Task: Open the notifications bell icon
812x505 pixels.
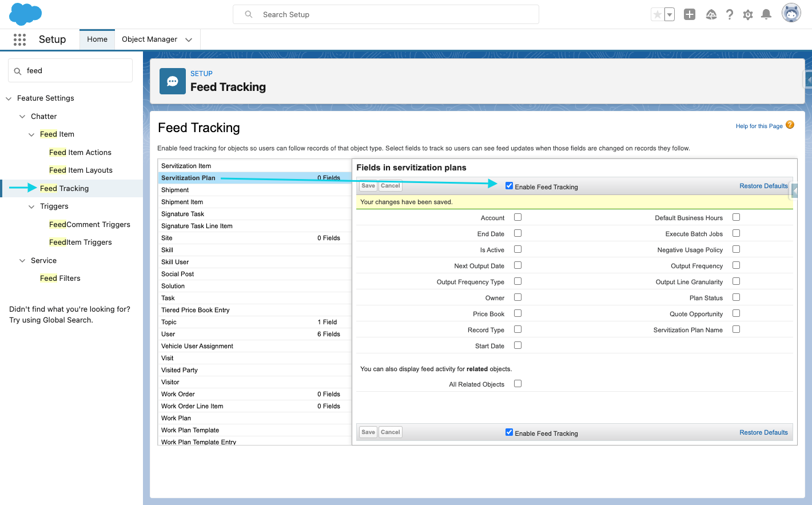Action: [x=766, y=14]
